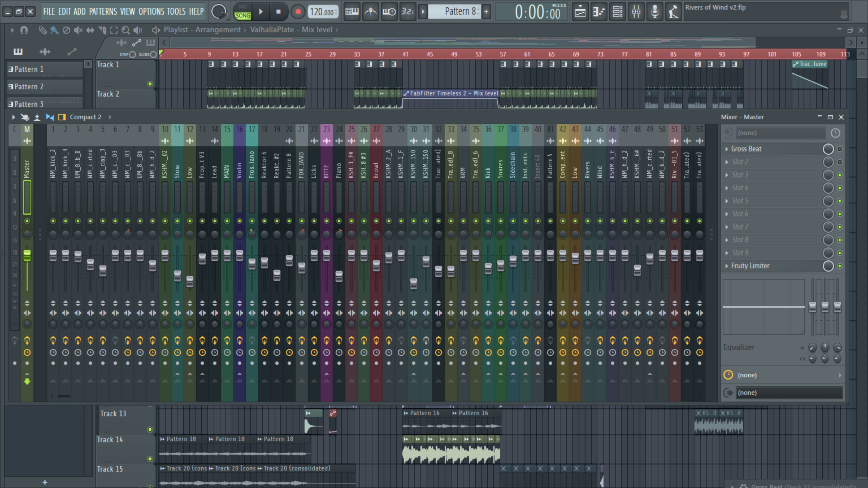Mute the Snares mixer track

click(x=500, y=221)
